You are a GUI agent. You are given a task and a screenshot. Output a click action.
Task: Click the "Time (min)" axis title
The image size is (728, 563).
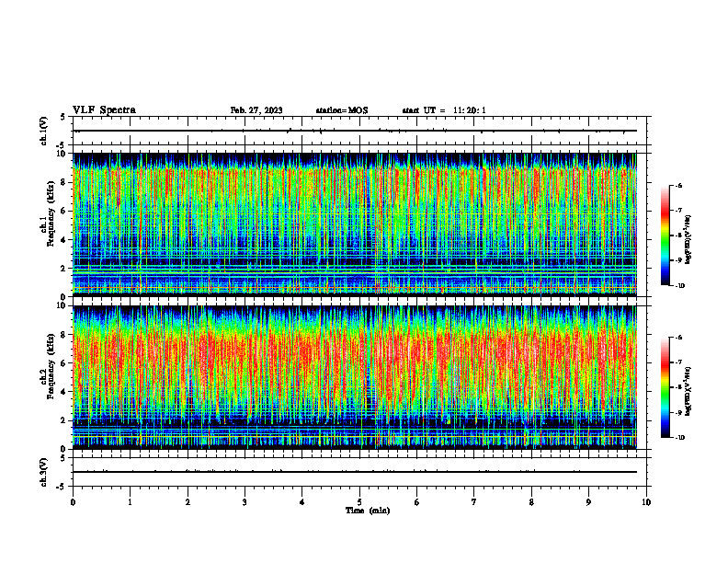click(x=368, y=511)
